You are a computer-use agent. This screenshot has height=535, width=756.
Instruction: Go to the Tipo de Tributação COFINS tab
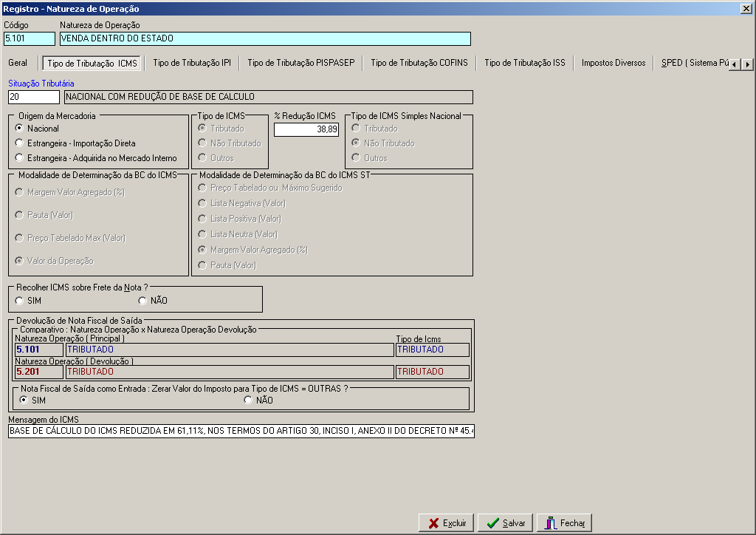419,63
